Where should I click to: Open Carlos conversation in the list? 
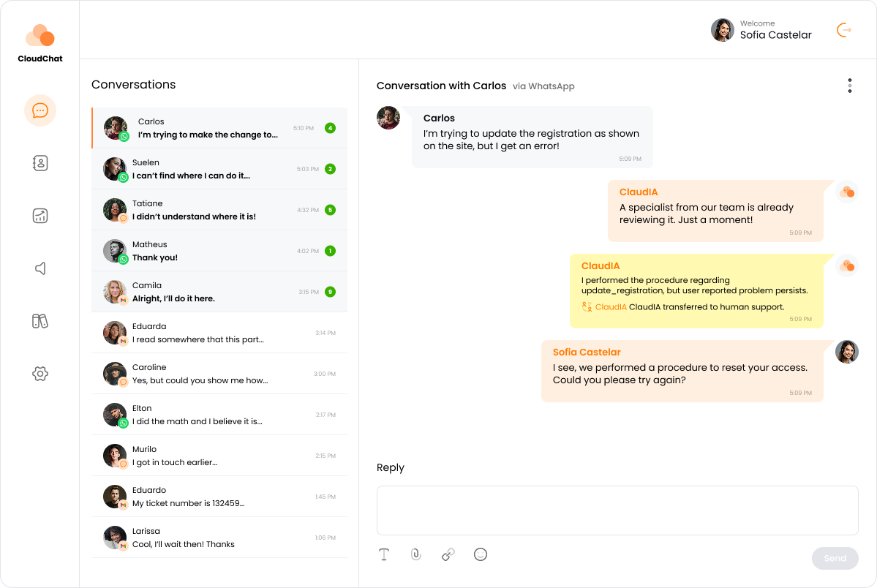coord(220,128)
